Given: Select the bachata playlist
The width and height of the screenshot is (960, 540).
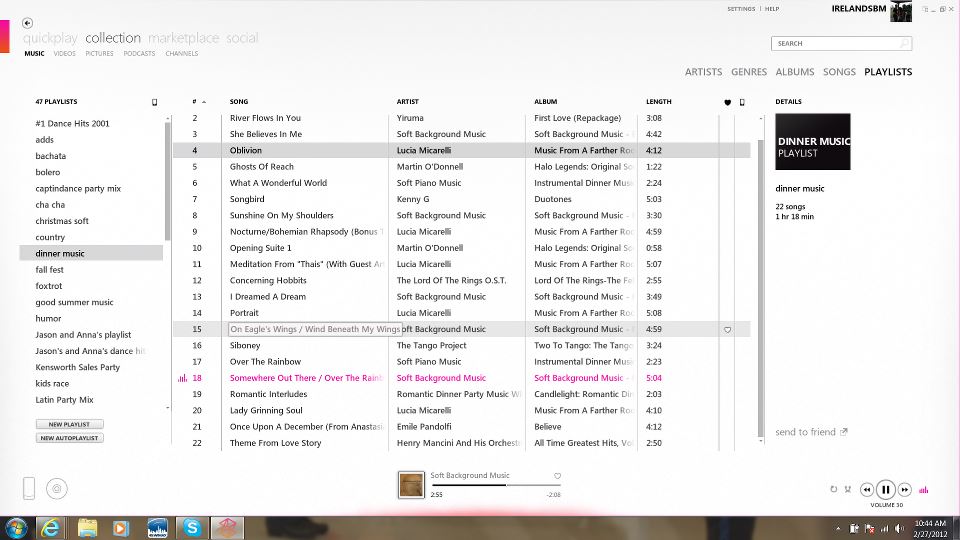Looking at the screenshot, I should [x=51, y=156].
